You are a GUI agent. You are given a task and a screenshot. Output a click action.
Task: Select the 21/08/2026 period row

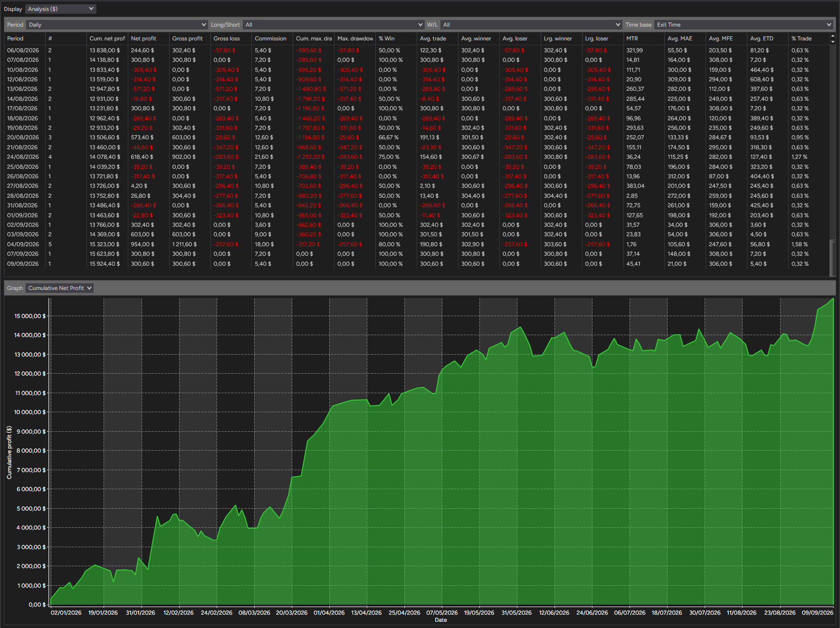(x=417, y=147)
